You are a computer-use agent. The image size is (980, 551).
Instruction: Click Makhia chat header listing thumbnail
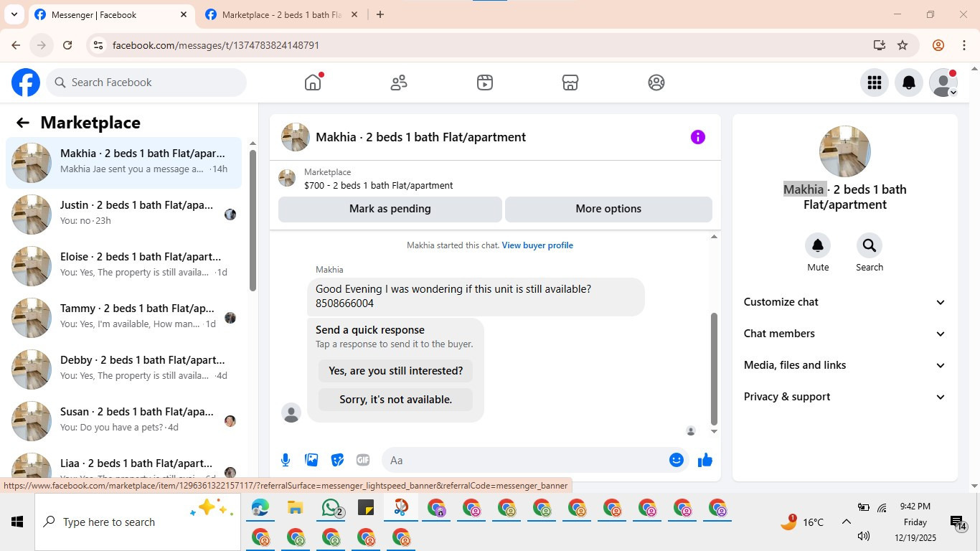tap(295, 137)
